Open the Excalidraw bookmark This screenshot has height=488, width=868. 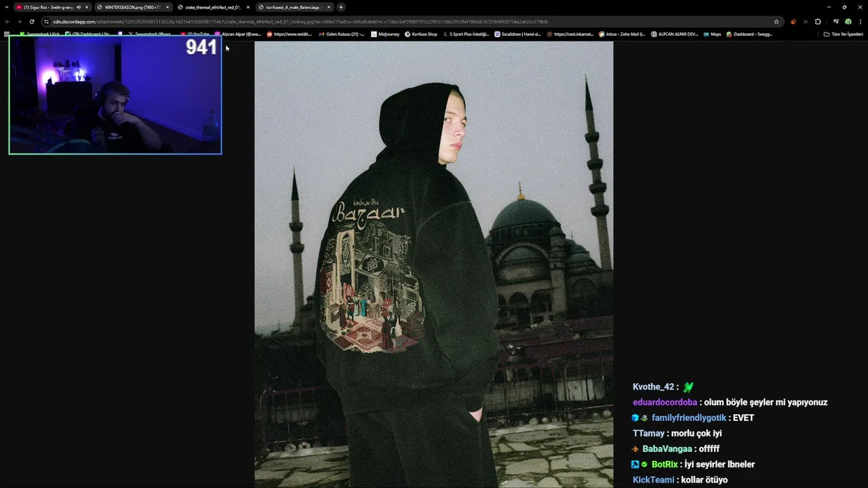point(517,34)
